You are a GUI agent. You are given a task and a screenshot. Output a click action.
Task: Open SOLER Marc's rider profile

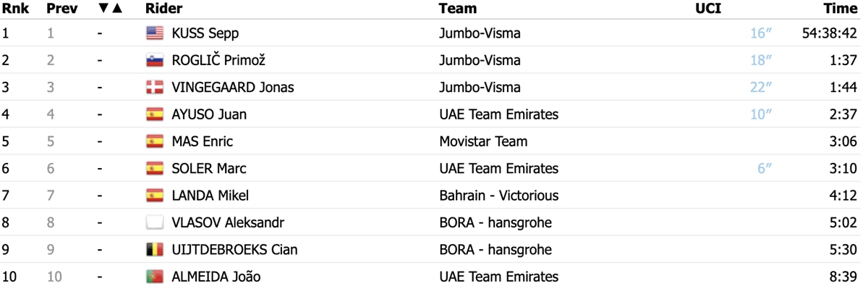click(209, 169)
